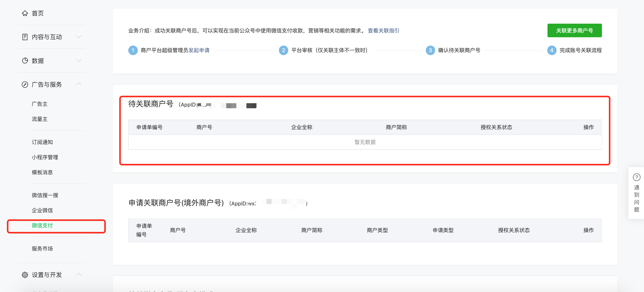The height and width of the screenshot is (292, 644).
Task: Click the question mark help icon
Action: click(x=636, y=177)
